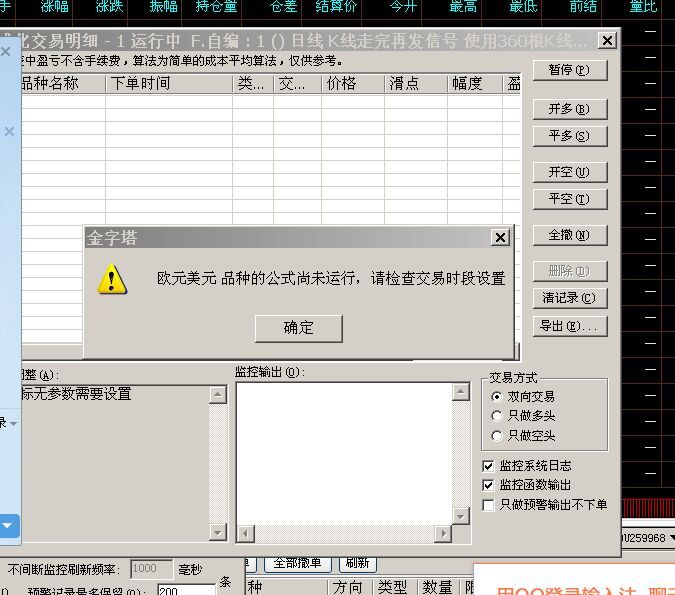Click the 幅度 column header
This screenshot has width=675, height=595.
tap(475, 84)
